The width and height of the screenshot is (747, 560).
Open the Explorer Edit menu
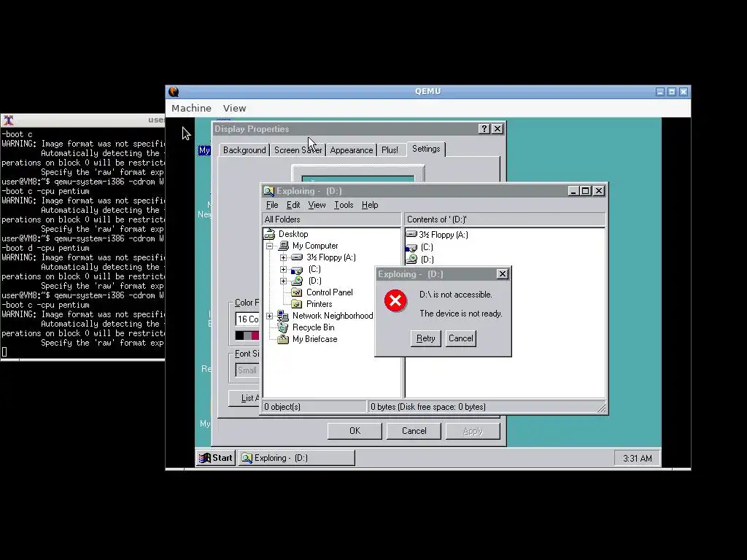click(x=293, y=205)
